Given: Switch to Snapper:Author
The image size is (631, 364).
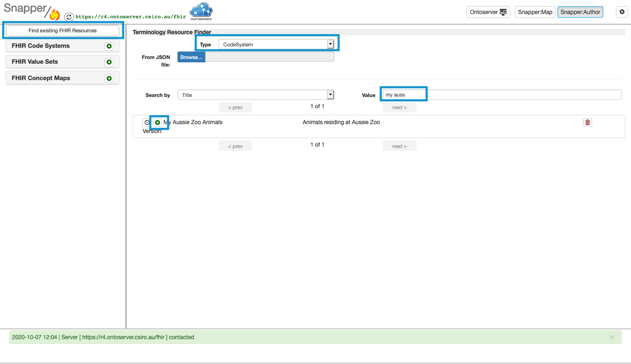Looking at the screenshot, I should (x=580, y=12).
